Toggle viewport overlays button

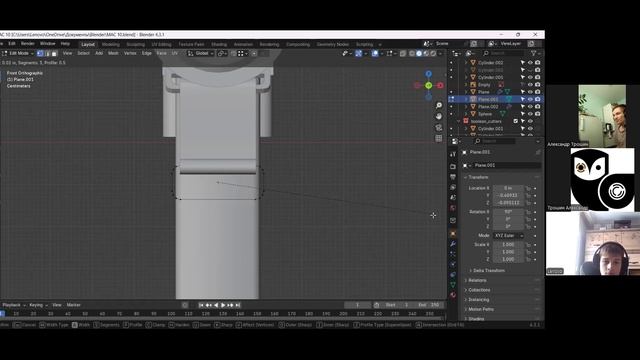click(x=375, y=53)
